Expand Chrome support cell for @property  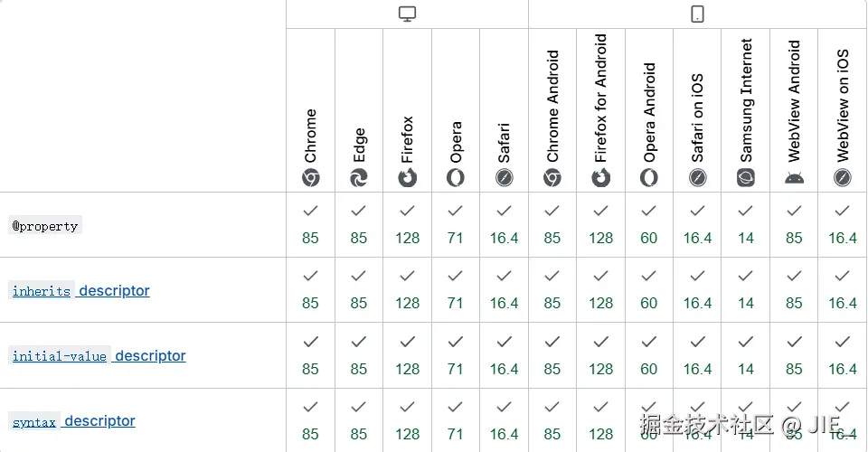(311, 224)
